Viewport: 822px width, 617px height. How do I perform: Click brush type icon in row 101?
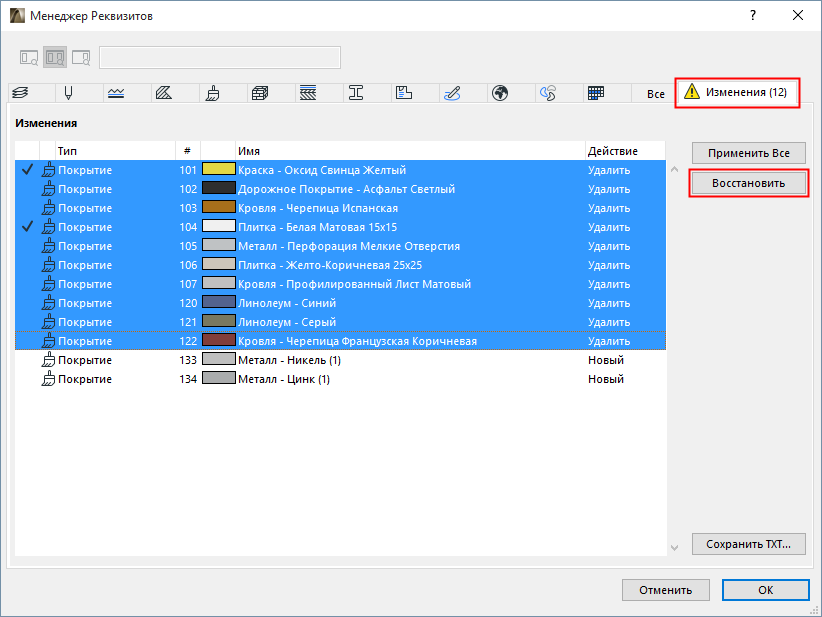pyautogui.click(x=48, y=170)
